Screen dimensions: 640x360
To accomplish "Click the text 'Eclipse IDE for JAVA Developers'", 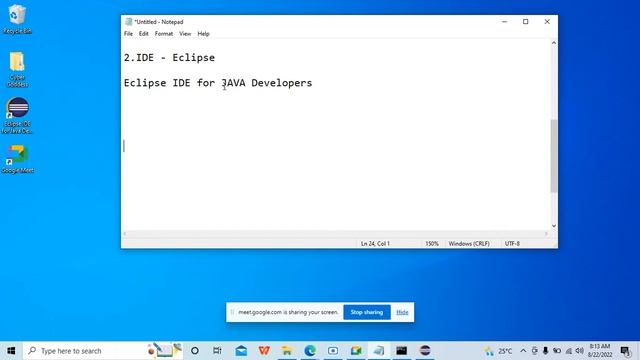I will 218,83.
